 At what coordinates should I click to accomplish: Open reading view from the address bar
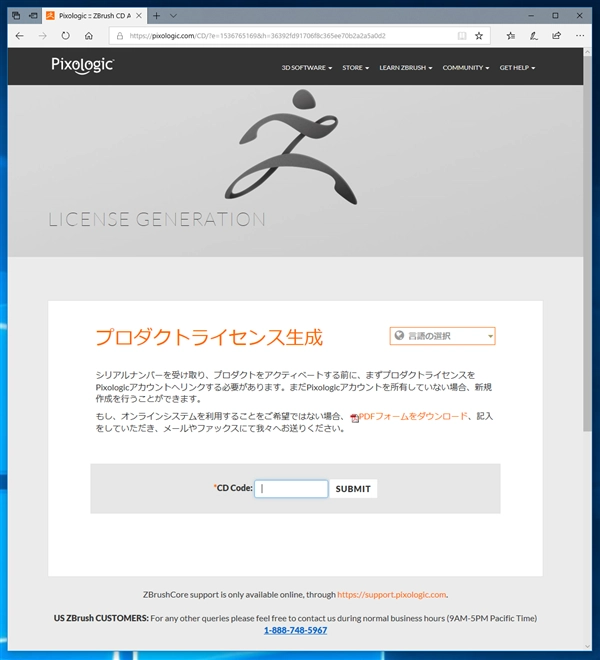pyautogui.click(x=462, y=36)
